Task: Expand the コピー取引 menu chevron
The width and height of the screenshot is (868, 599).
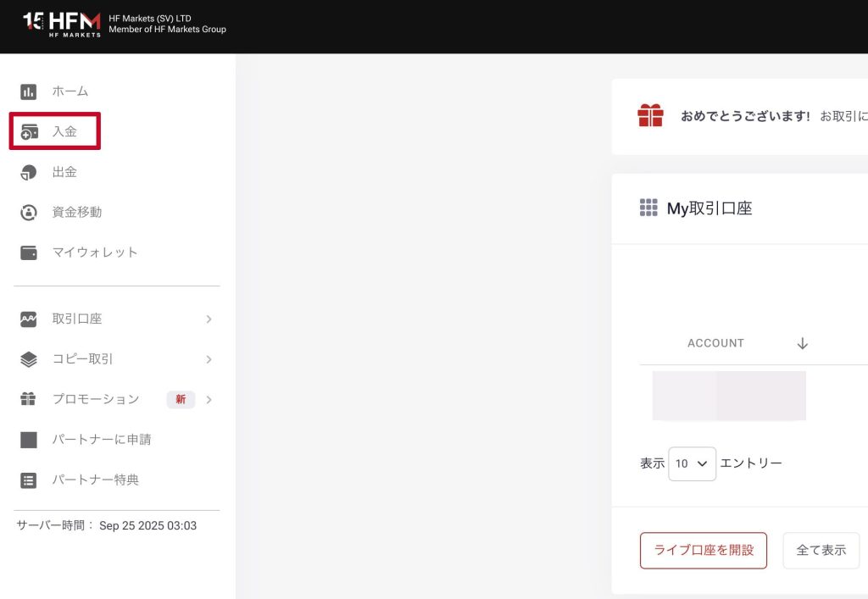Action: [209, 358]
